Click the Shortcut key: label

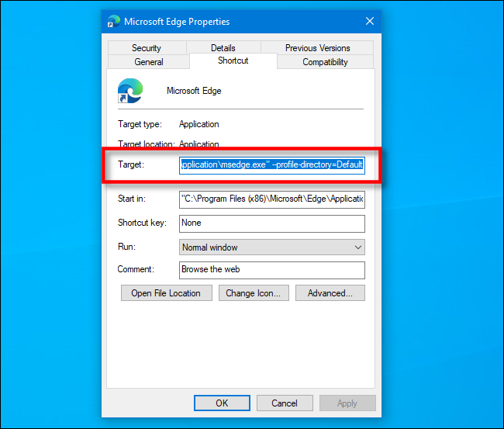pyautogui.click(x=142, y=223)
